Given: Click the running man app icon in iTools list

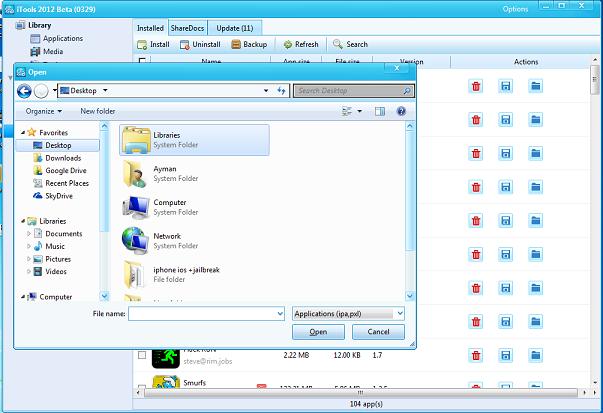Looking at the screenshot, I should click(x=166, y=358).
